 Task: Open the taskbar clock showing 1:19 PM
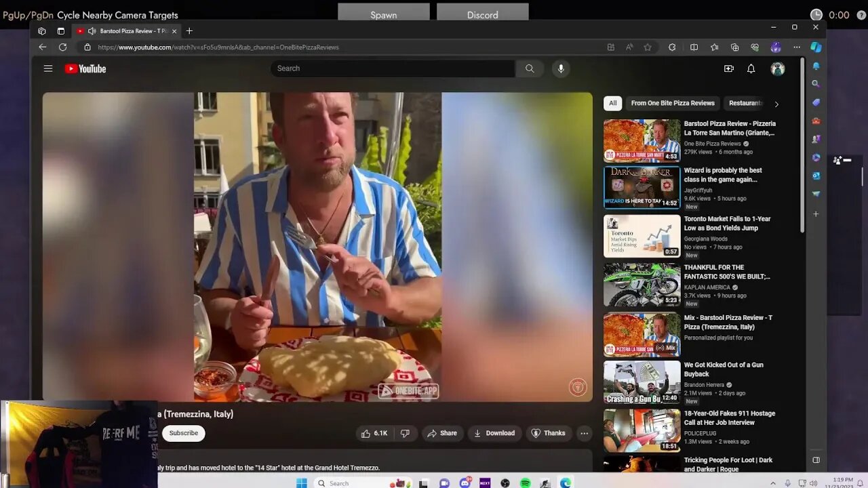click(x=840, y=483)
